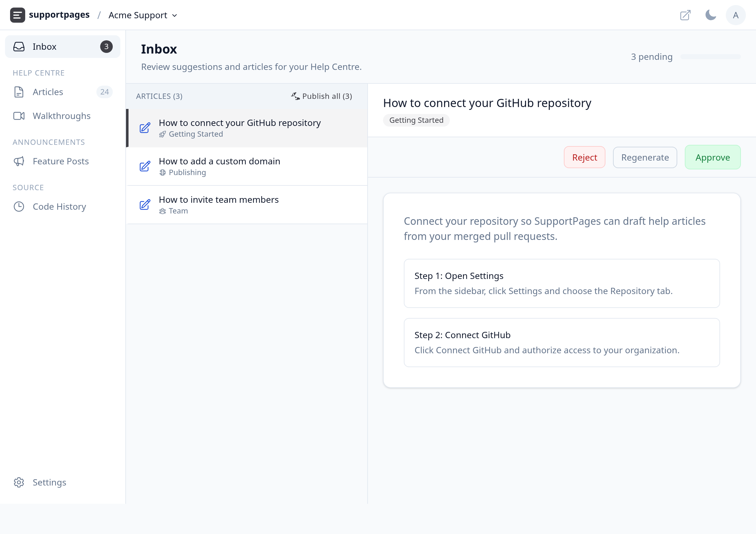756x534 pixels.
Task: Open the external link icon in header
Action: point(685,15)
